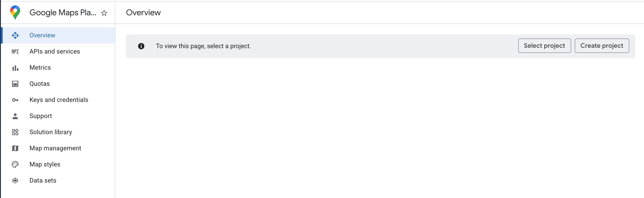Click the Google Maps Platform pin logo
Viewport: 644px width, 198px height.
pos(15,12)
